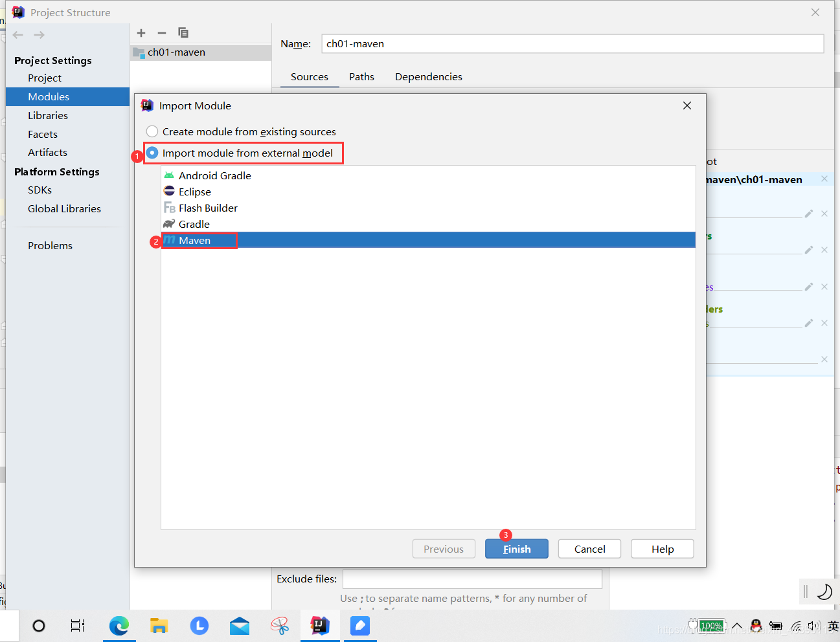This screenshot has width=840, height=642.
Task: Remove the maven\ch01-maven content root
Action: tap(824, 179)
